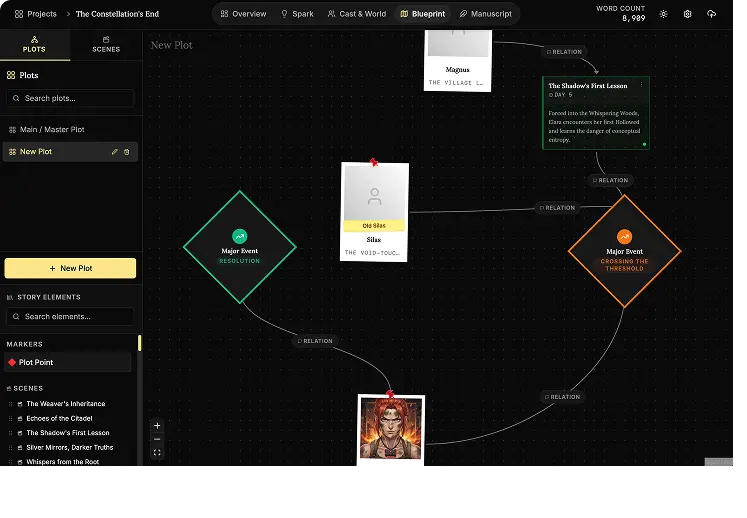Click the orange Crossing the Threshold event icon
The height and width of the screenshot is (518, 747).
[624, 237]
